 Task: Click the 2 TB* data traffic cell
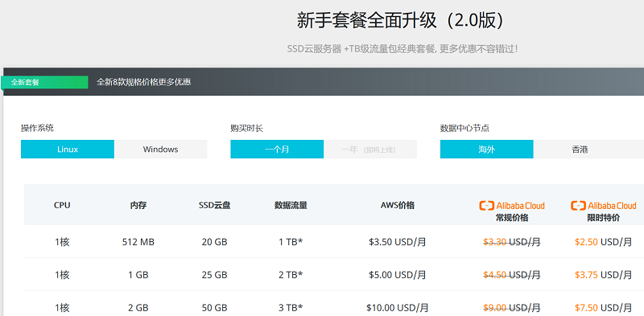(x=291, y=275)
